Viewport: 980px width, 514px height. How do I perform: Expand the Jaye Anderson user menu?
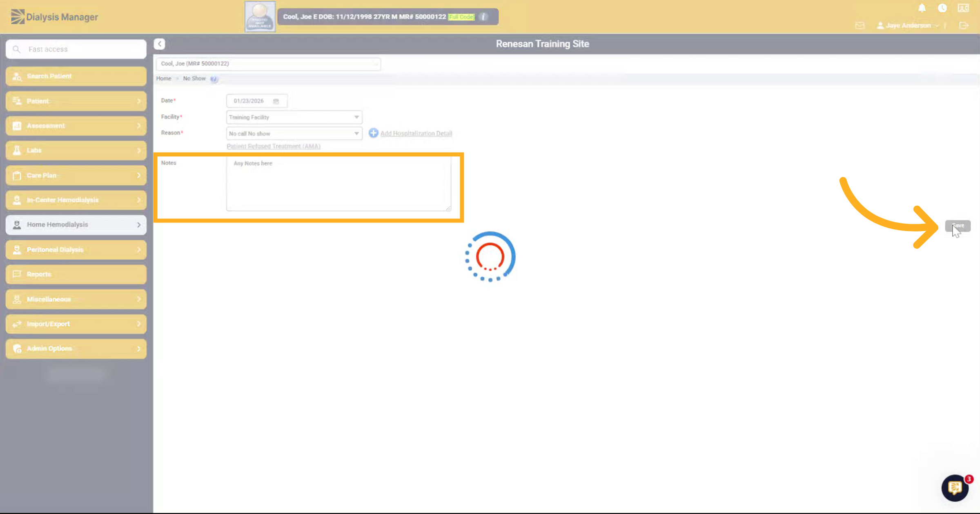pyautogui.click(x=908, y=26)
